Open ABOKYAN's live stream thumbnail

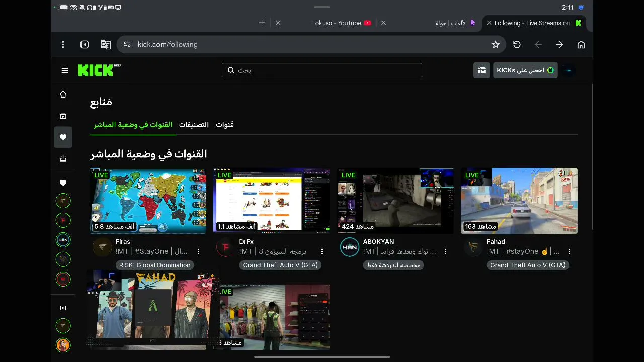coord(395,201)
